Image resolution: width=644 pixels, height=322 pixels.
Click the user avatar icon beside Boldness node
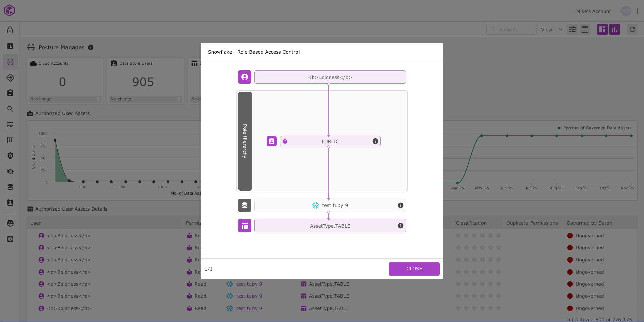[x=245, y=77]
